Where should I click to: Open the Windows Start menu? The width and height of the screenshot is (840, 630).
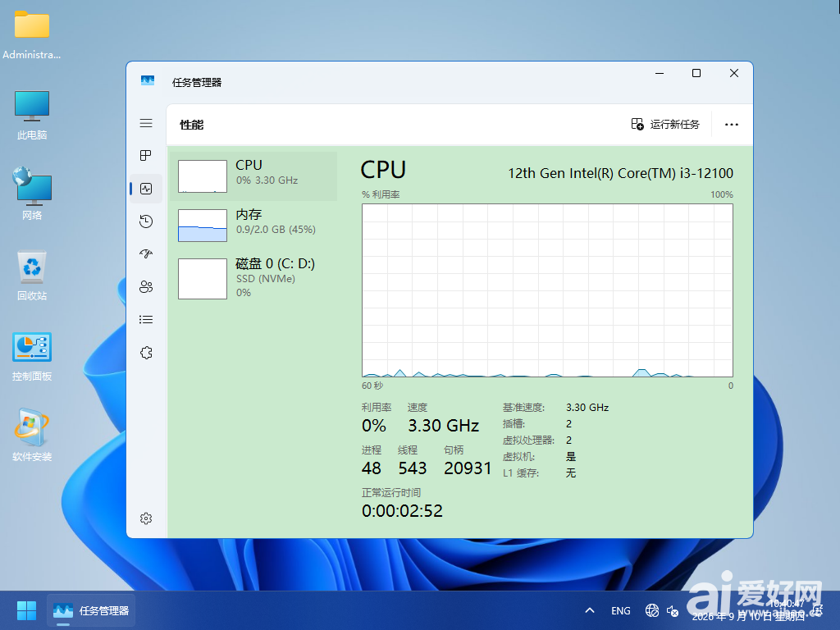coord(26,610)
